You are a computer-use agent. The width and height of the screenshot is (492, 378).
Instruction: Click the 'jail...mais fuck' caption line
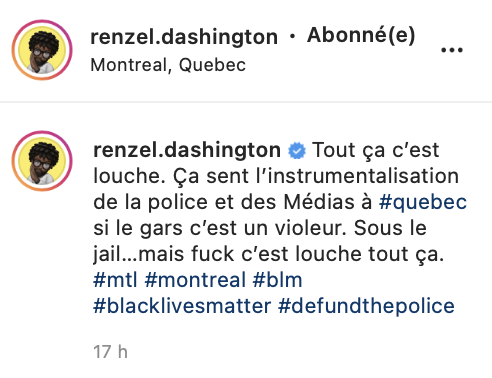[x=269, y=254]
